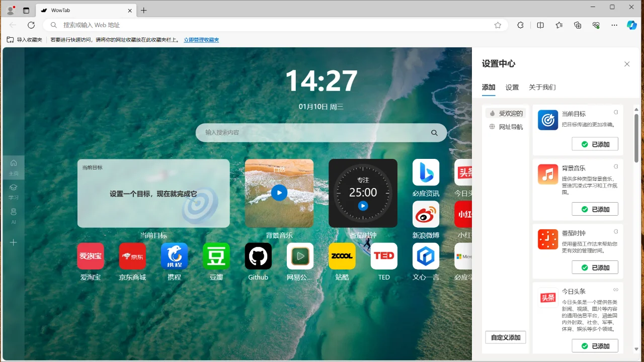Start the 番茄时钟 25:00 timer

click(x=363, y=206)
